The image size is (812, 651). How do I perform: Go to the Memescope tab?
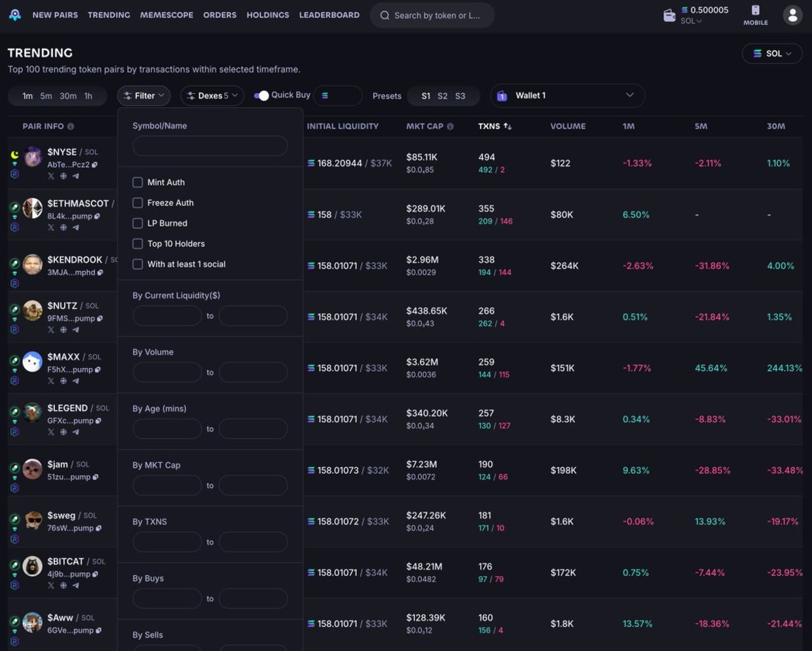pos(167,15)
